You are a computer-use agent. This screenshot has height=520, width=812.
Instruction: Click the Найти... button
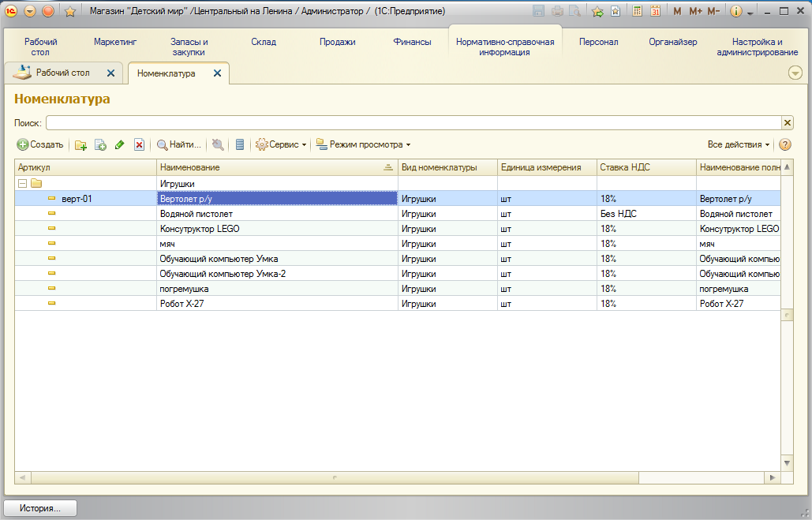(178, 144)
